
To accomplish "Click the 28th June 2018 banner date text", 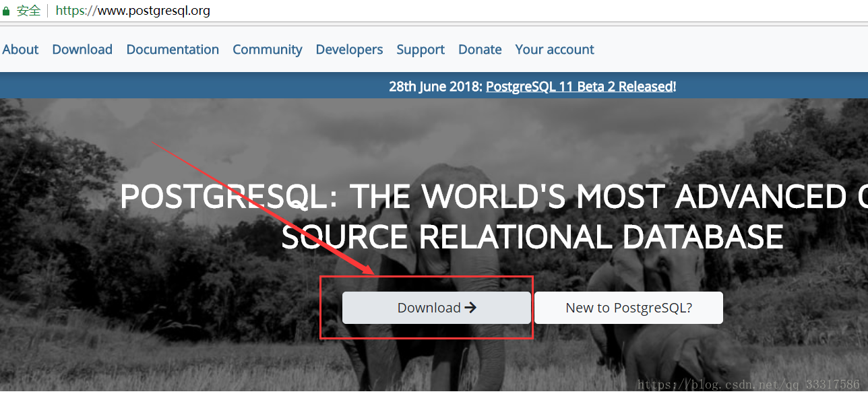I will click(x=435, y=86).
